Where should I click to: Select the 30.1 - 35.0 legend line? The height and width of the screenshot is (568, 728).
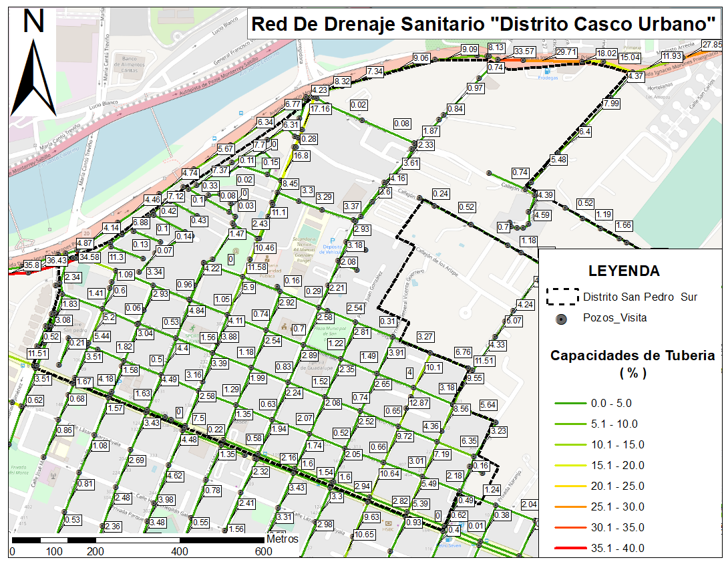pyautogui.click(x=570, y=528)
